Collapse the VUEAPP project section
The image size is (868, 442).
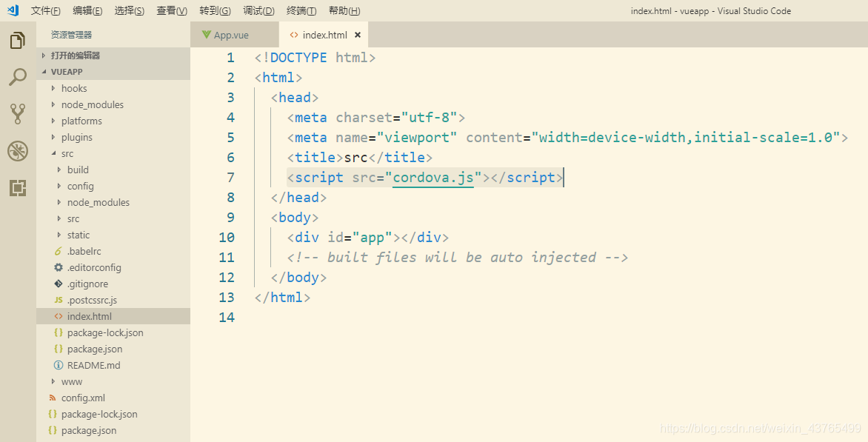[113, 72]
